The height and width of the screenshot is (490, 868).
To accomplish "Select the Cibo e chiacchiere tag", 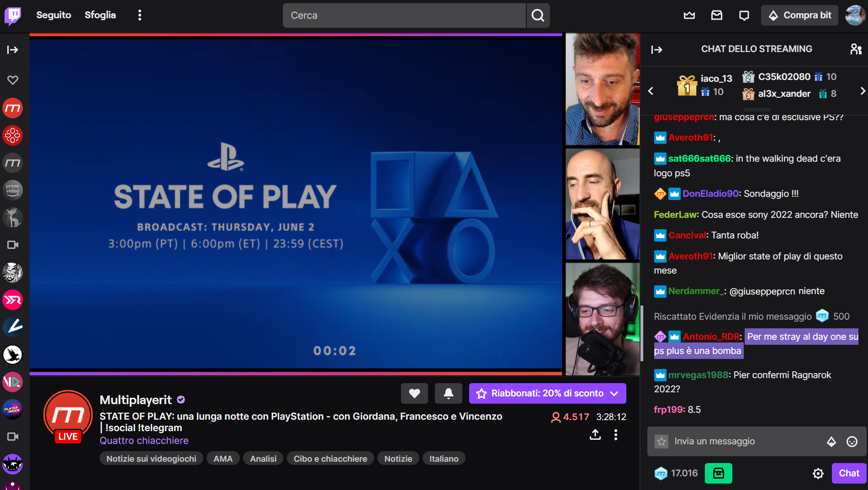I will click(x=330, y=458).
